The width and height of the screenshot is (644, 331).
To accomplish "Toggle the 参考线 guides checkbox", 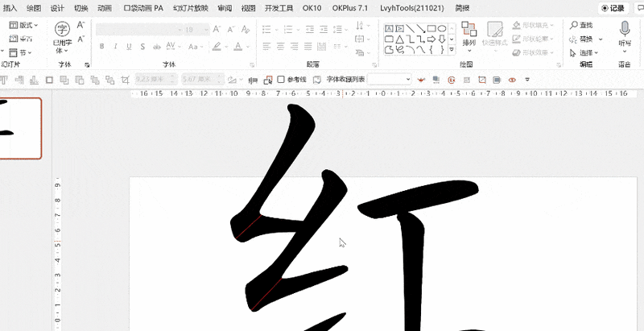I will pos(281,80).
